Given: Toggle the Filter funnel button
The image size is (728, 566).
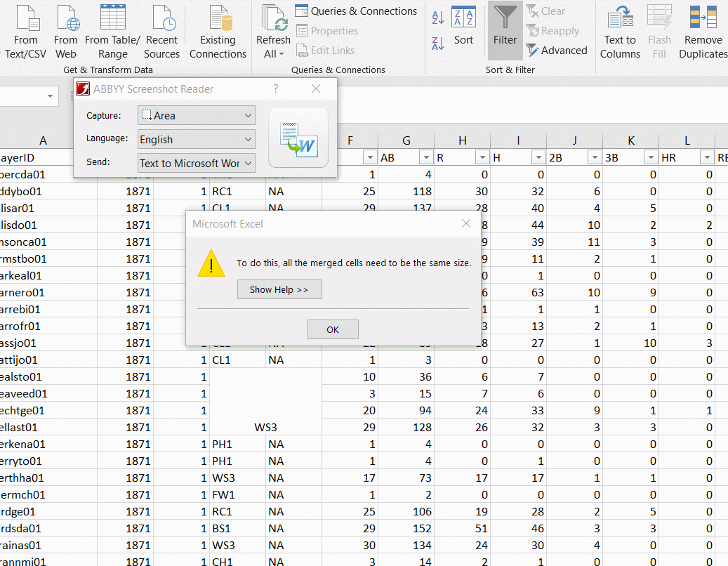Looking at the screenshot, I should click(505, 30).
